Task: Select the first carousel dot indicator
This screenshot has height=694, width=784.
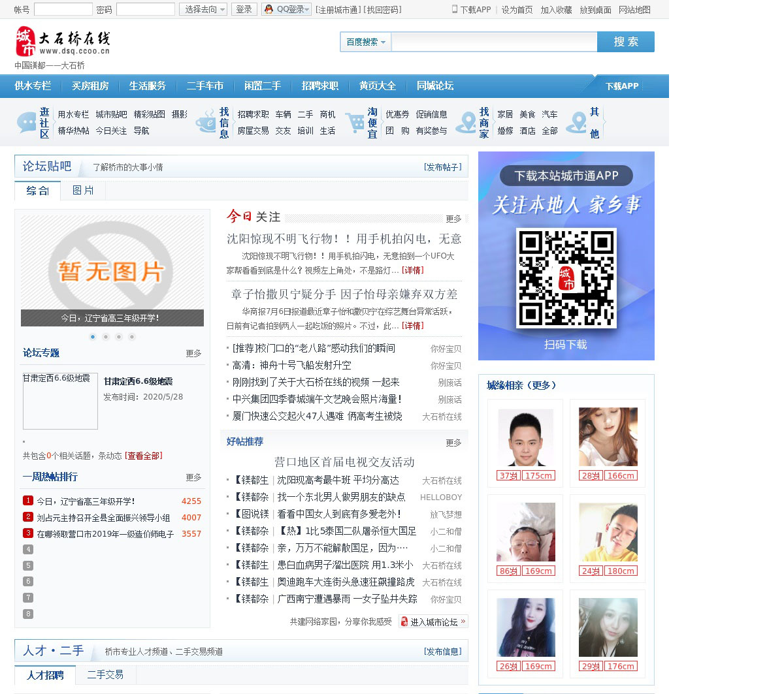Action: tap(93, 337)
